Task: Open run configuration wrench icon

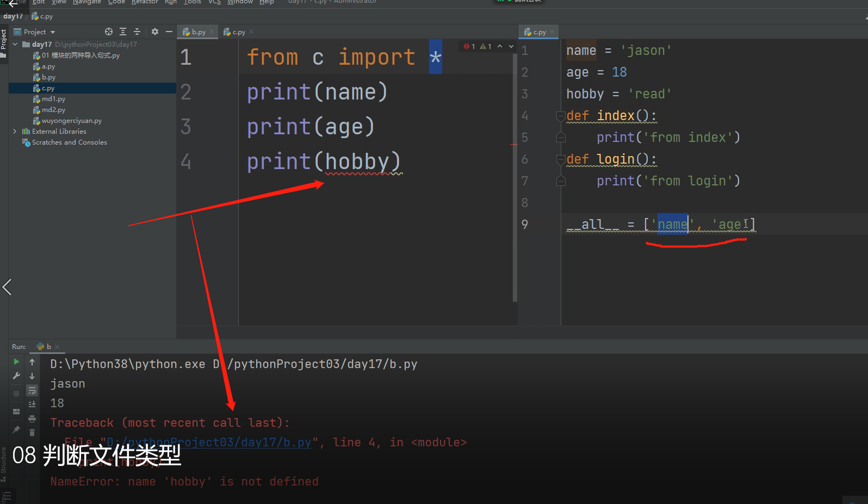Action: tap(16, 376)
